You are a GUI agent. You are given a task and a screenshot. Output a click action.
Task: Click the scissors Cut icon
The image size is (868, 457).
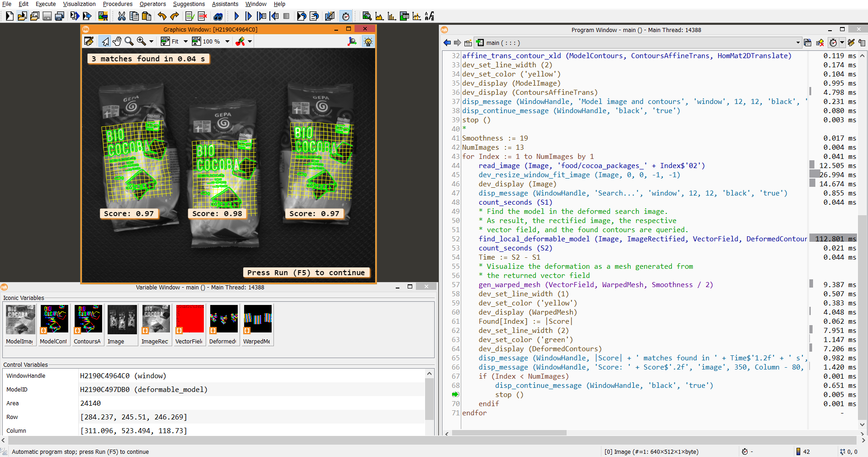click(121, 16)
